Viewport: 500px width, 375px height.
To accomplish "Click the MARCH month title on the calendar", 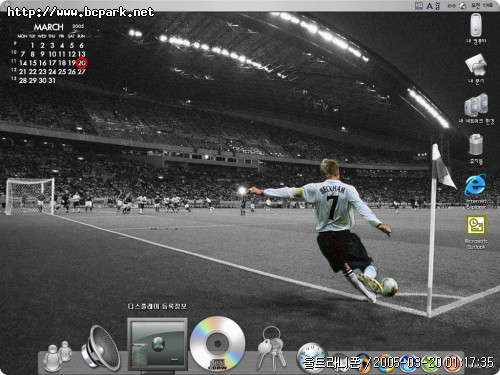I will tap(48, 27).
